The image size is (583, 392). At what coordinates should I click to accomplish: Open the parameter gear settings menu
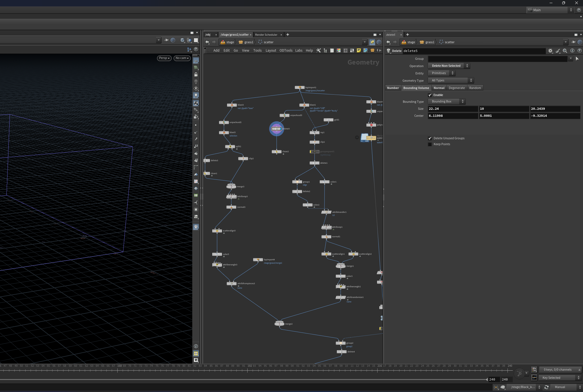550,51
